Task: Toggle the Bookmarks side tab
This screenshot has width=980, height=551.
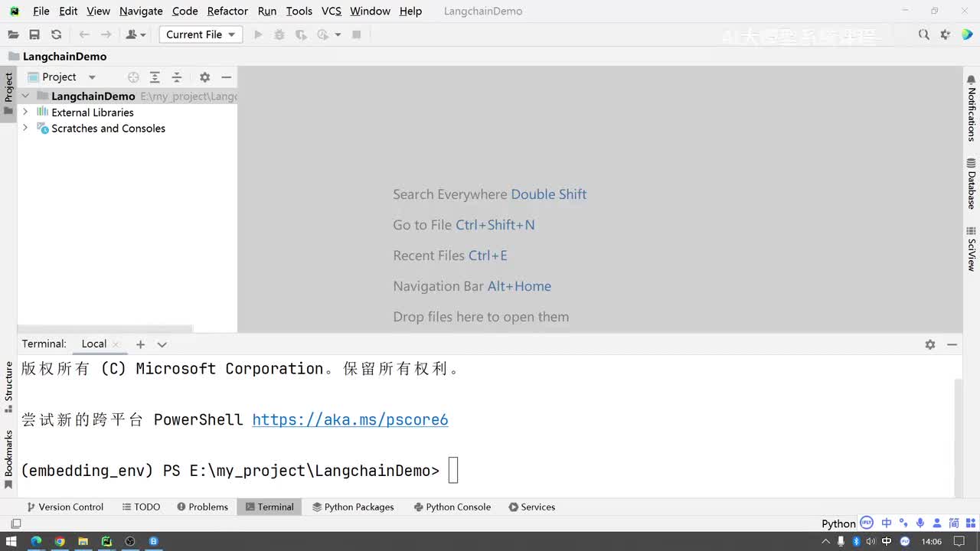Action: (8, 459)
